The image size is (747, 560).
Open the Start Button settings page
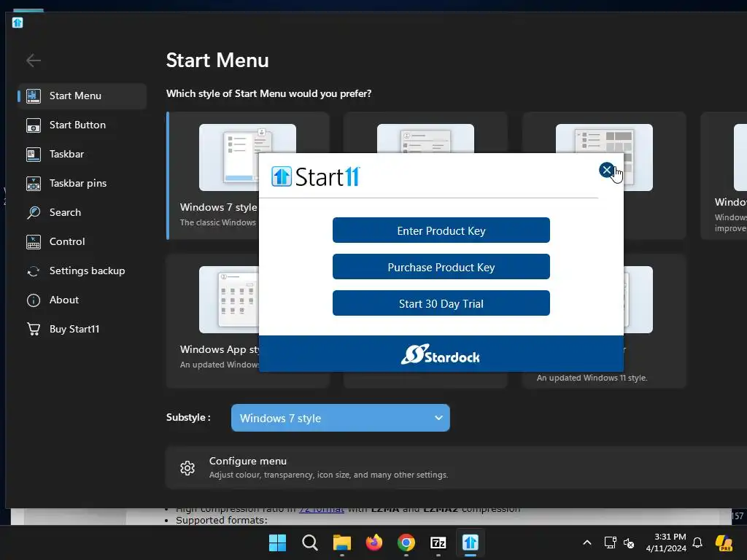[82, 125]
